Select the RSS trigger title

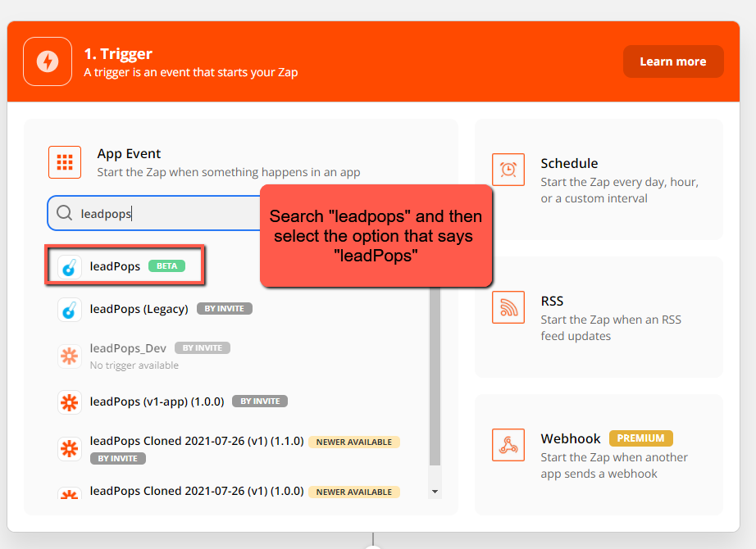tap(552, 302)
